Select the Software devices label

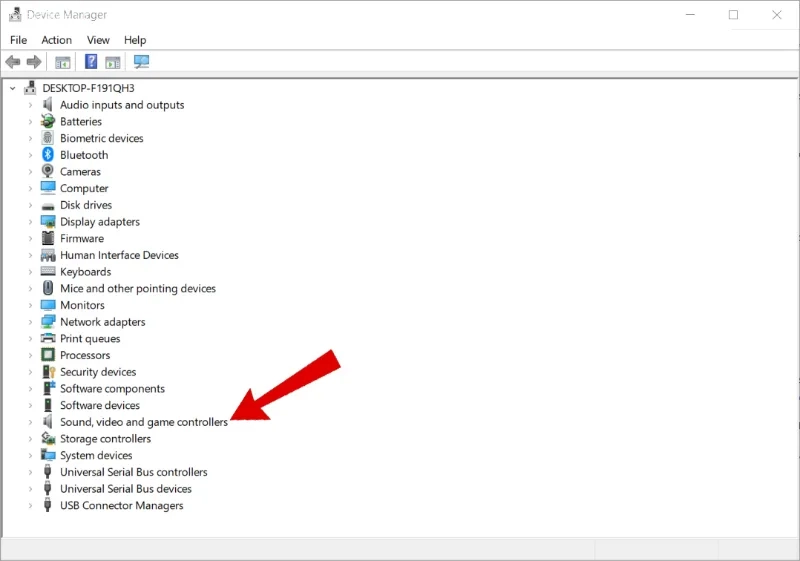pos(100,405)
